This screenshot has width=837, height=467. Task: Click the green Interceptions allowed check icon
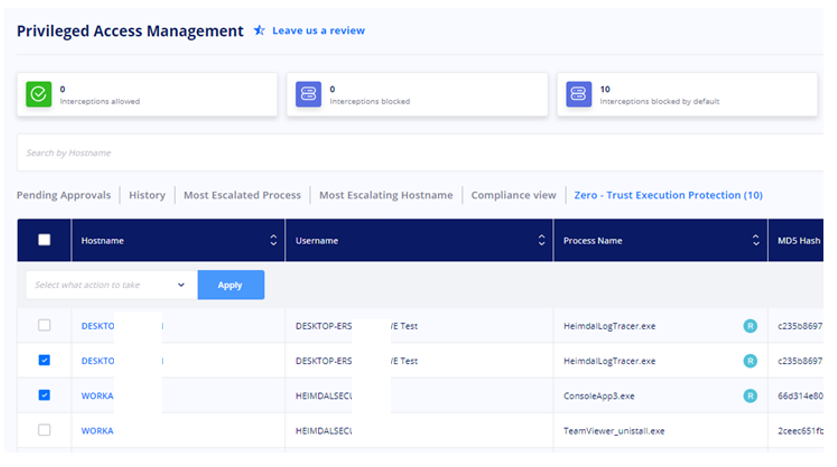tap(39, 94)
